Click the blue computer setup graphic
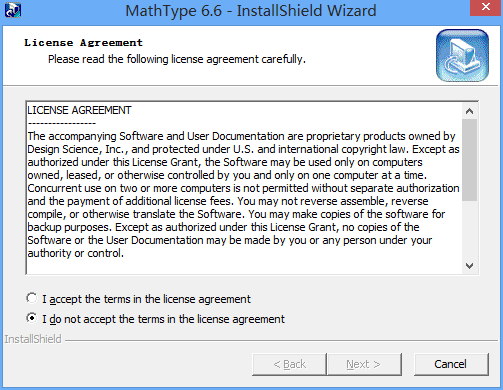The image size is (503, 390). [462, 55]
